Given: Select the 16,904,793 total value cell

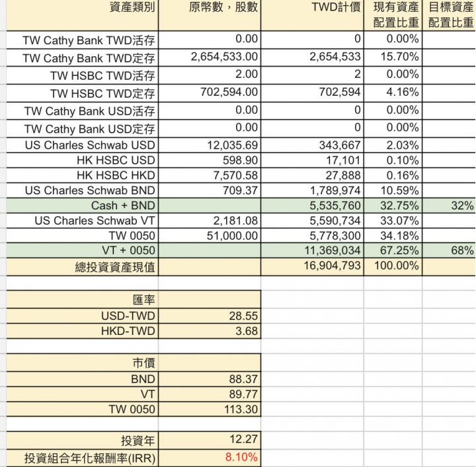Looking at the screenshot, I should (x=312, y=267).
